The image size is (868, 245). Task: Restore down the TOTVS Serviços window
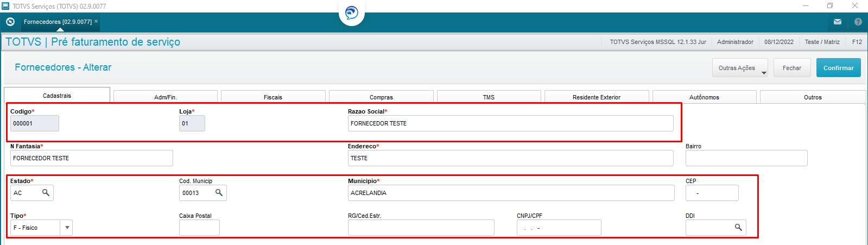coord(830,6)
